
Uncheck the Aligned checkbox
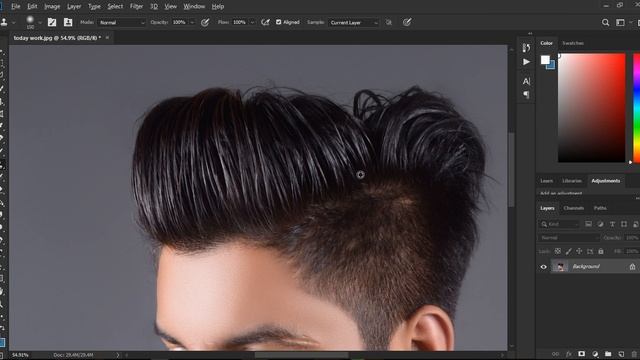(278, 22)
